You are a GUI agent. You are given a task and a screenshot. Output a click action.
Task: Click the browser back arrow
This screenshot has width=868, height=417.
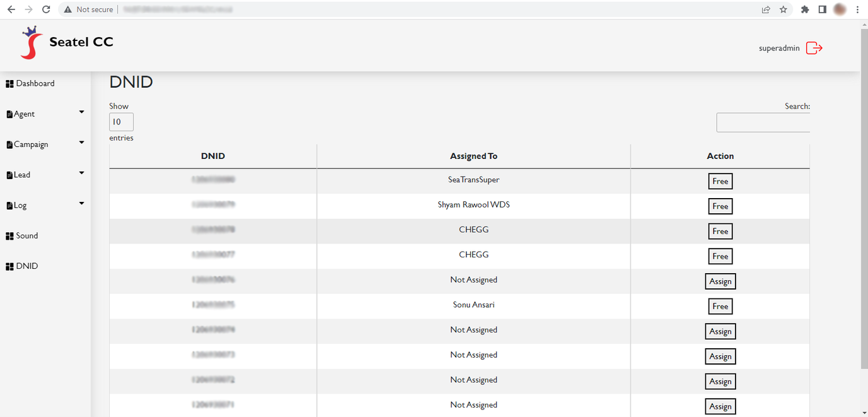pyautogui.click(x=11, y=9)
